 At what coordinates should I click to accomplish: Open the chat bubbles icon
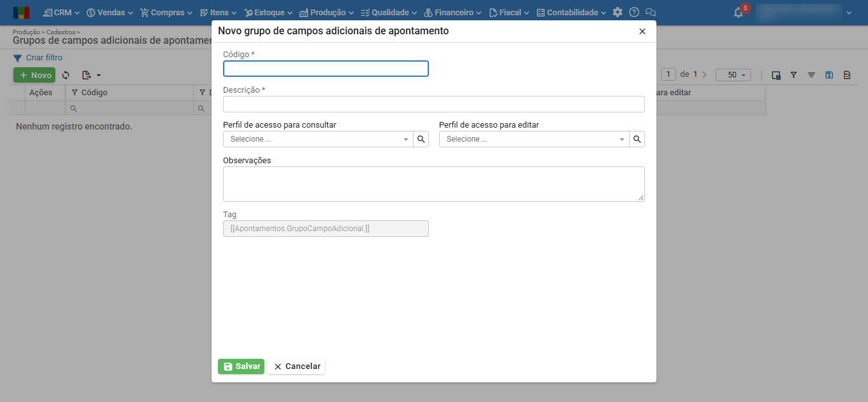click(x=650, y=13)
